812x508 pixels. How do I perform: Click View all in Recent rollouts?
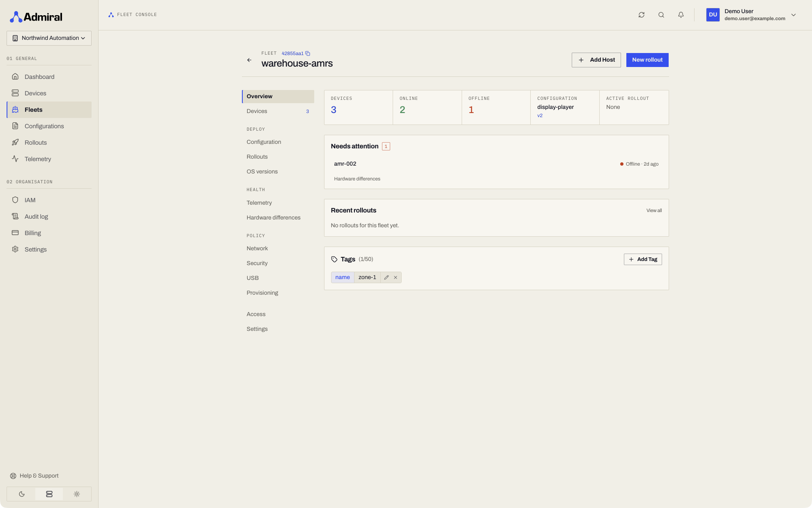[654, 210]
